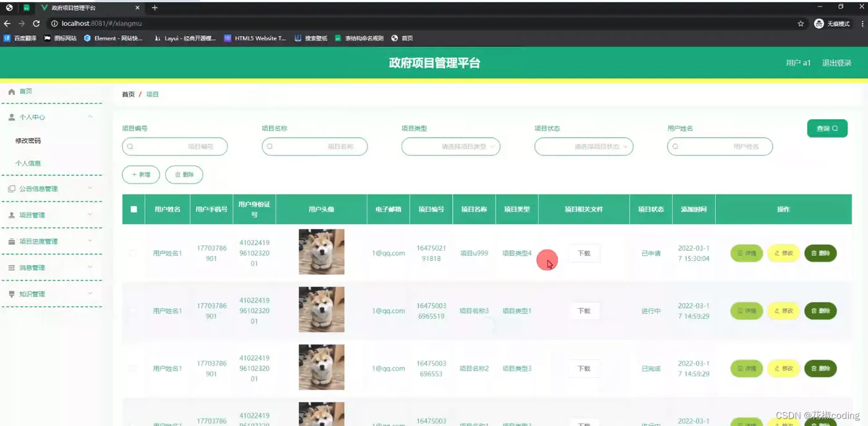Click the 新增 button
Viewport: 868px width, 426px height.
[141, 175]
